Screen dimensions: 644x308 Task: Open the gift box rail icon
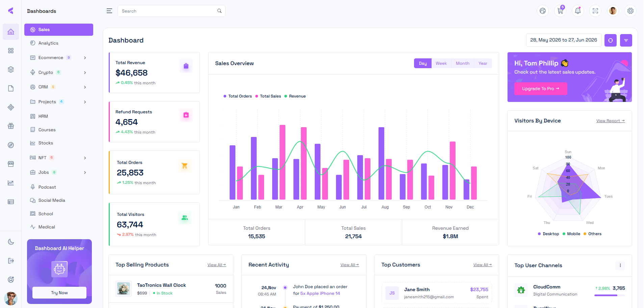point(11,126)
